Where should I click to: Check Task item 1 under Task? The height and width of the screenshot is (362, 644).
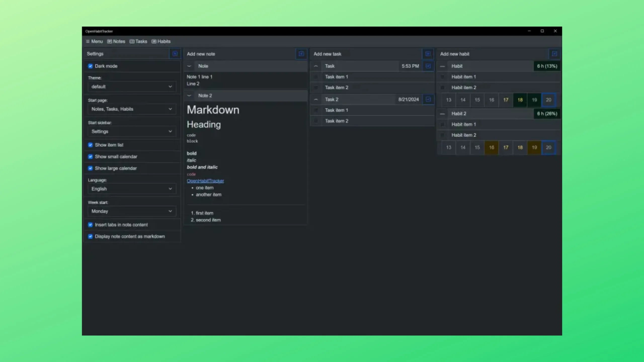(x=316, y=77)
